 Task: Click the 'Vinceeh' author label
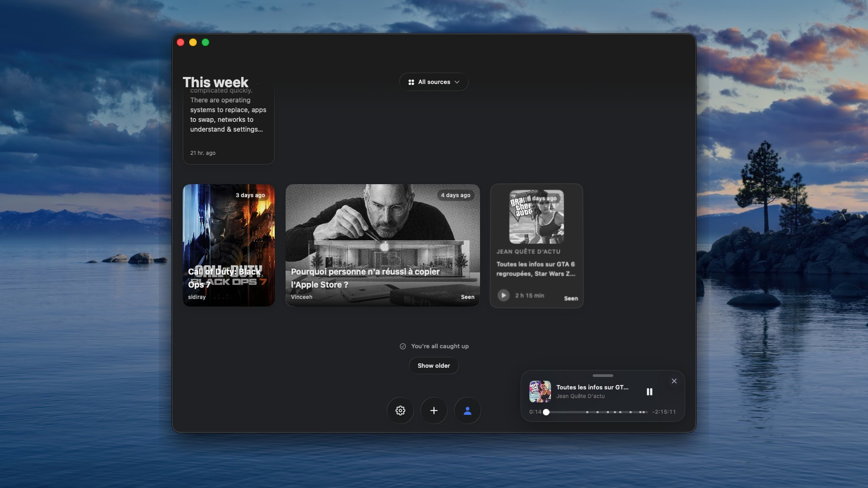click(x=302, y=297)
